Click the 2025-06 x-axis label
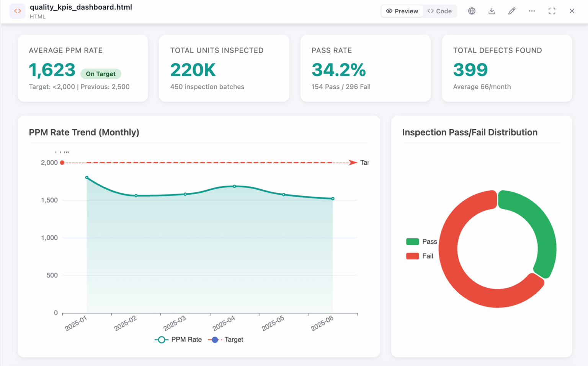The image size is (588, 366). 322,324
